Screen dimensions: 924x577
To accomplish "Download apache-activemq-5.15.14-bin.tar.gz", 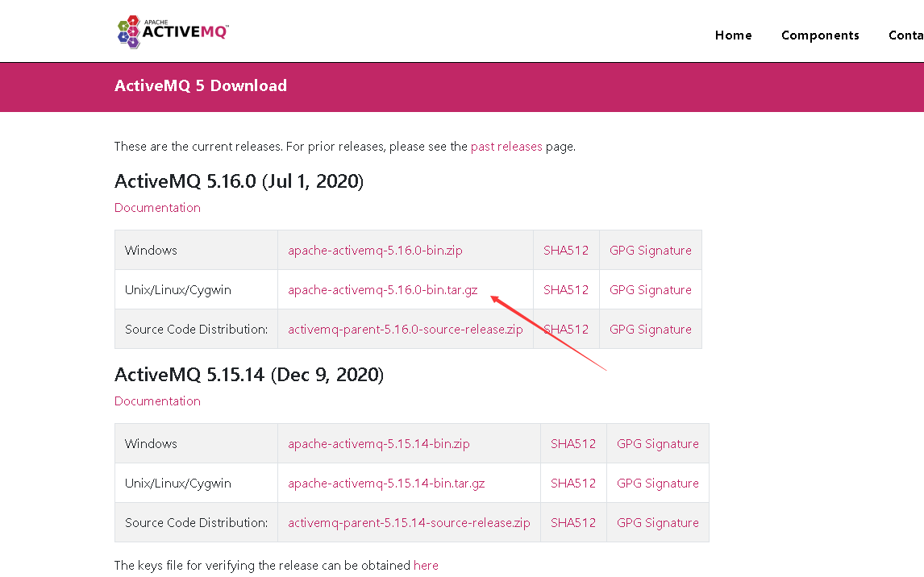I will 386,483.
